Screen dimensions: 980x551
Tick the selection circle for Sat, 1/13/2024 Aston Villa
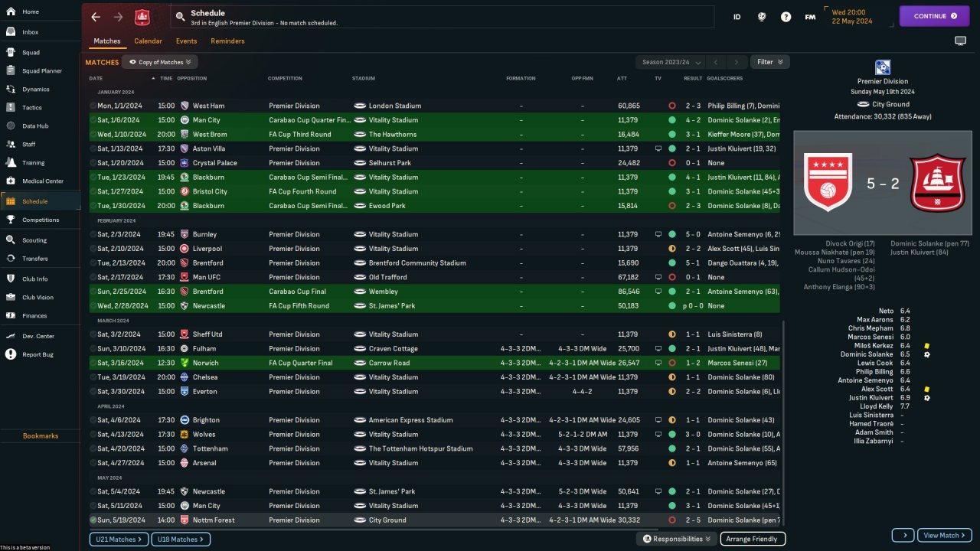coord(93,148)
